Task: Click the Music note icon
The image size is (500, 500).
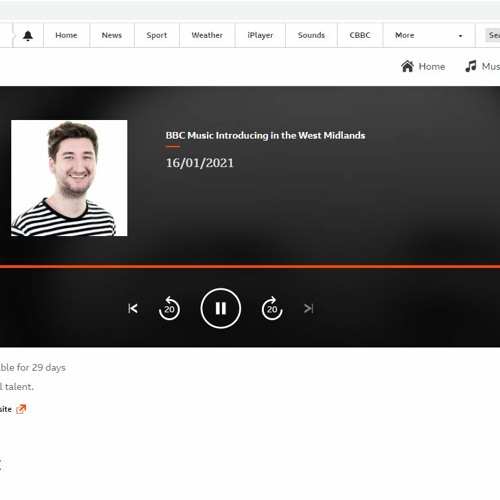Action: [x=471, y=66]
